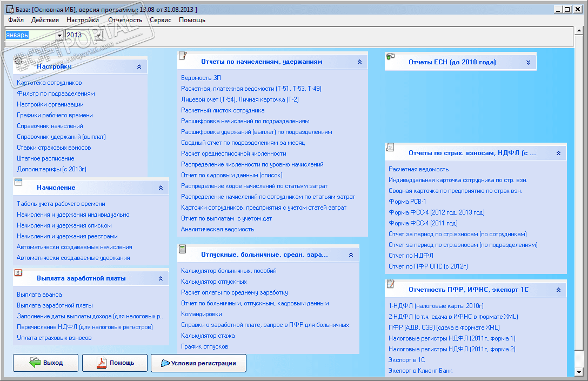Viewport: 588px width, 381px height.
Task: Collapse the Отчеты по начислениям, удержаниям panel
Action: click(359, 62)
